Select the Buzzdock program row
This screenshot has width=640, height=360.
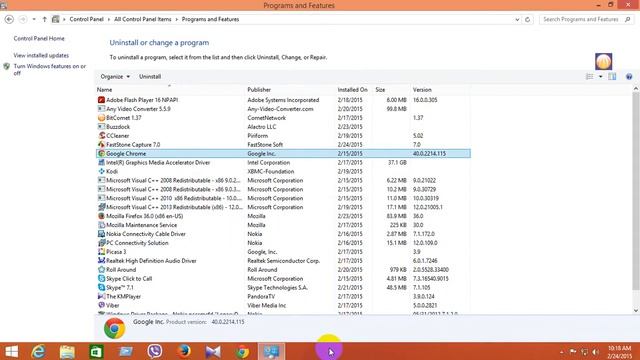(x=283, y=127)
